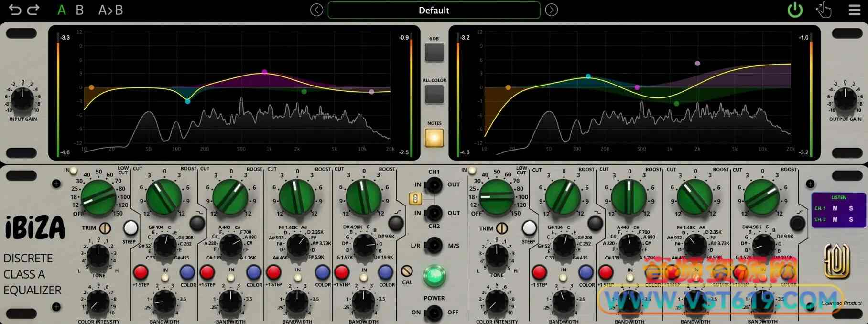Image resolution: width=868 pixels, height=324 pixels.
Task: Click the INPUT GAIN knob
Action: pyautogui.click(x=22, y=99)
